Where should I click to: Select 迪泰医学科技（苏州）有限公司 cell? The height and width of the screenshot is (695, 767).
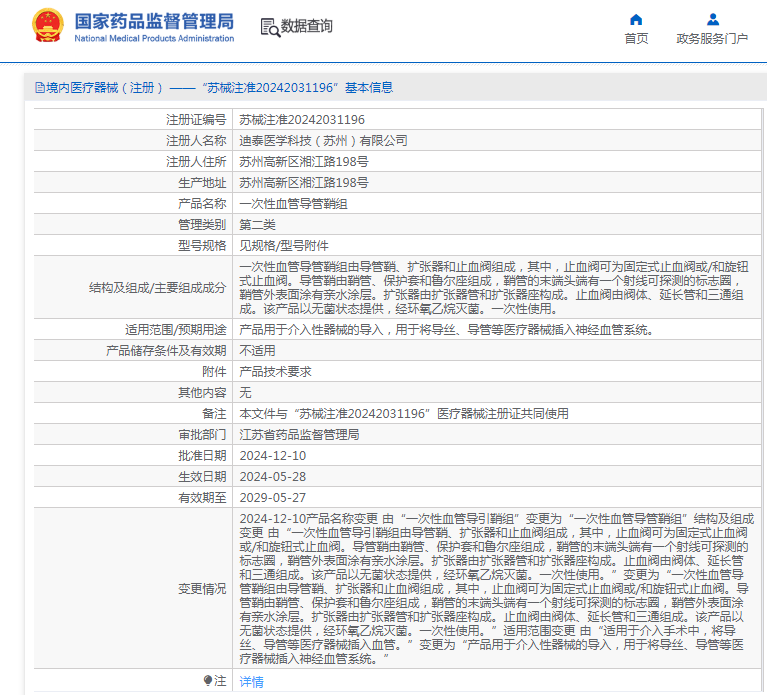click(323, 140)
